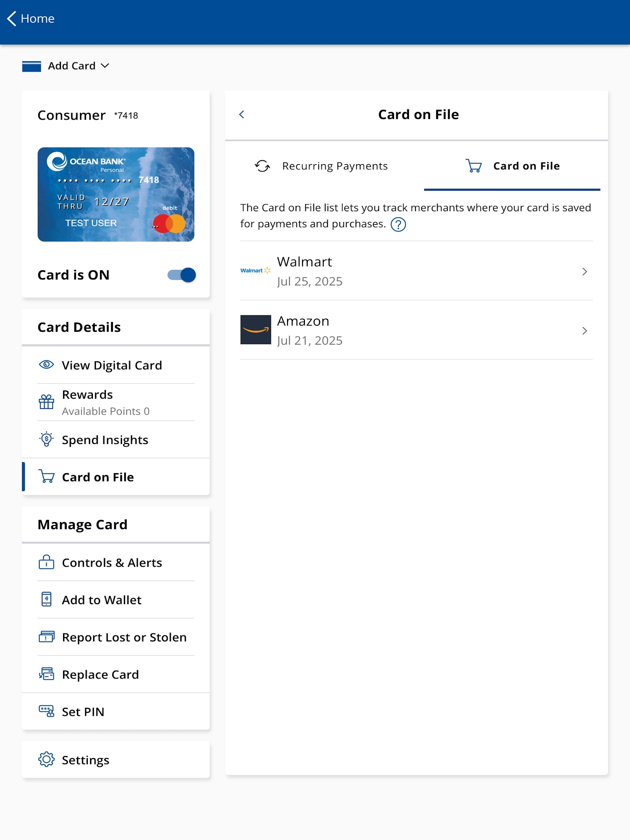Toggle the Card is ON switch

tap(181, 275)
